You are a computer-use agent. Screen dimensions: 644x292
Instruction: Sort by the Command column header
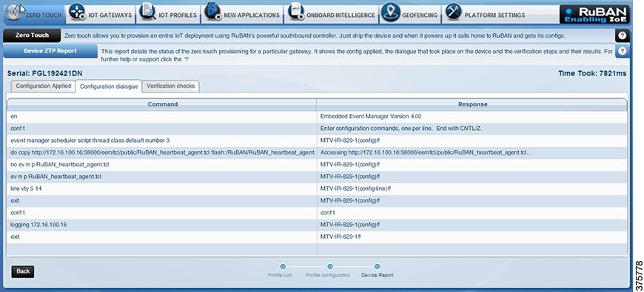click(x=163, y=104)
